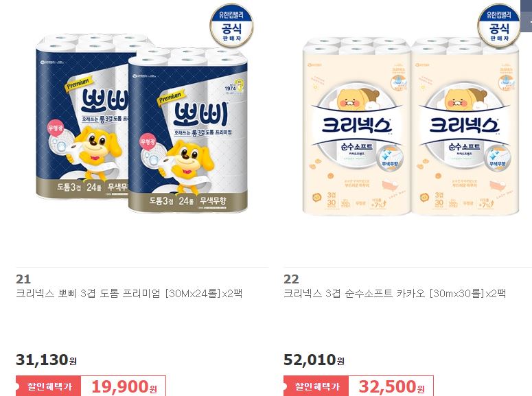
Task: Click the original price 52,010원
Action: (x=314, y=360)
